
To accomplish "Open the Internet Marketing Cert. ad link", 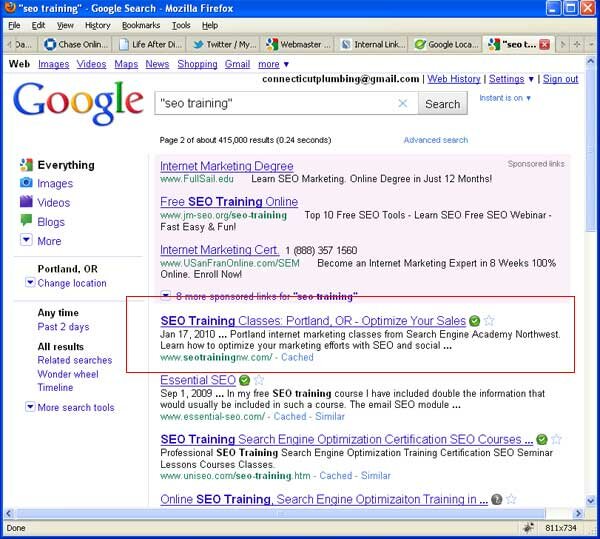I will pos(220,249).
